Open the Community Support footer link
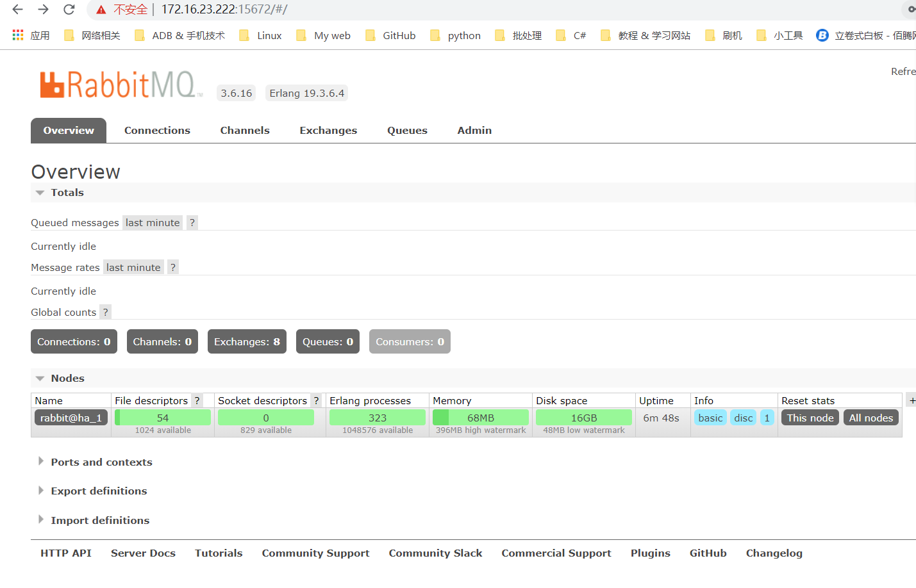Viewport: 916px width, 588px height. tap(315, 553)
